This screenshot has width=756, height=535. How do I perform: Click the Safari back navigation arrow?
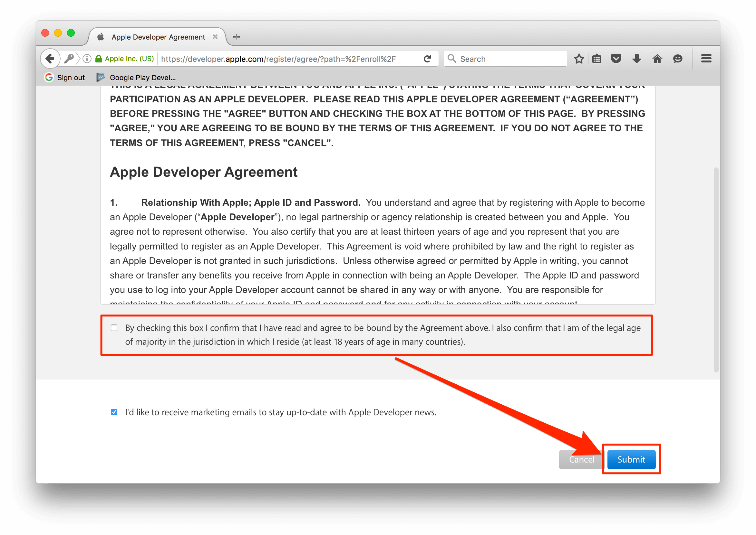pos(51,59)
